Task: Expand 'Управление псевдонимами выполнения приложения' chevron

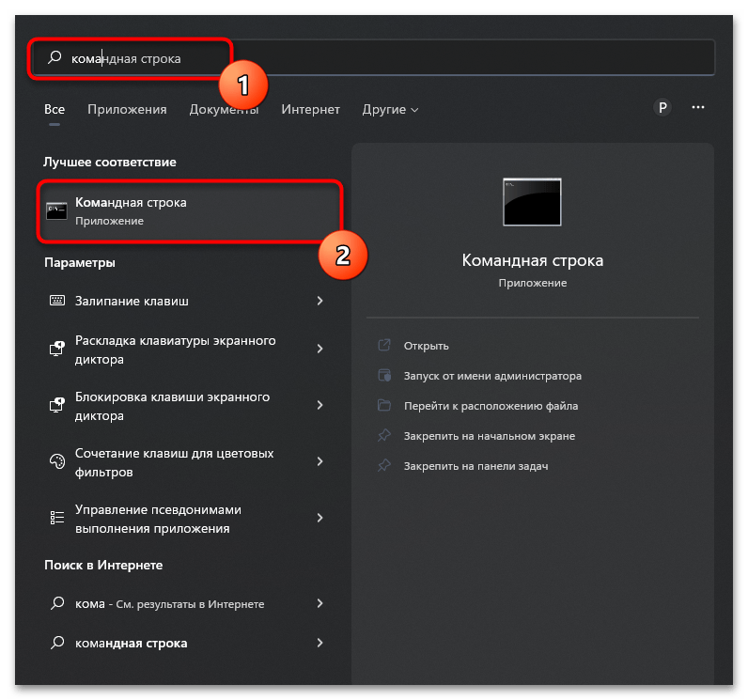Action: click(x=320, y=518)
